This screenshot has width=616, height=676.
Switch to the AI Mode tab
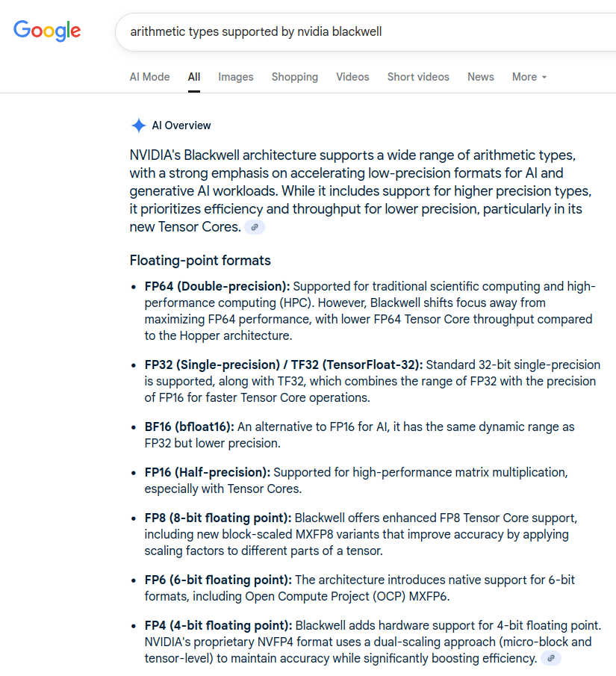tap(149, 77)
